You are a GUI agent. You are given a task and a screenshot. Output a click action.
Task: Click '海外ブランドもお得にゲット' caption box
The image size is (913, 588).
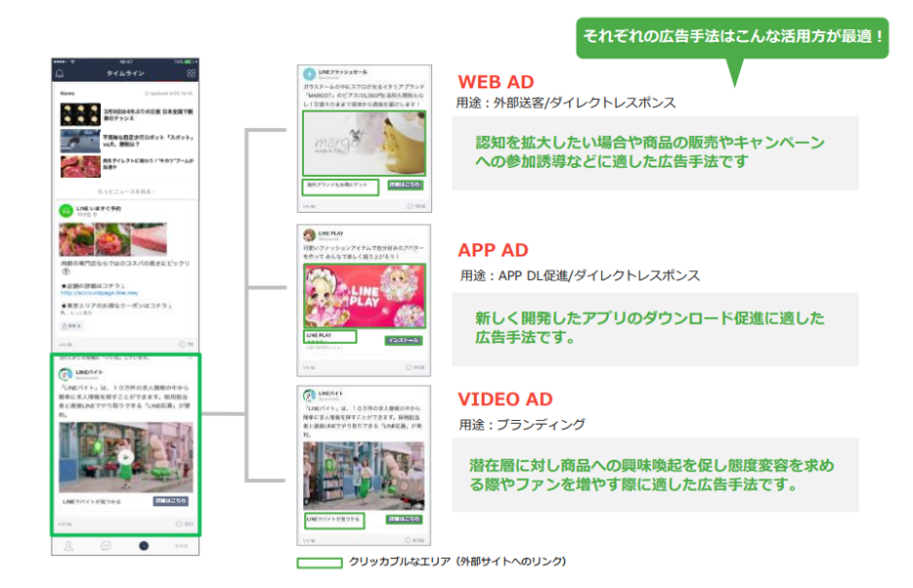click(340, 187)
